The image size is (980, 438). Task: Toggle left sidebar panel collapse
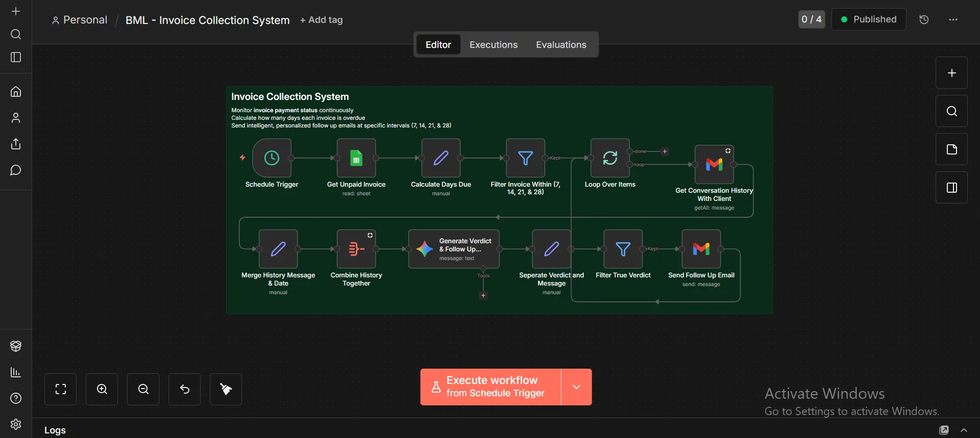pyautogui.click(x=16, y=57)
